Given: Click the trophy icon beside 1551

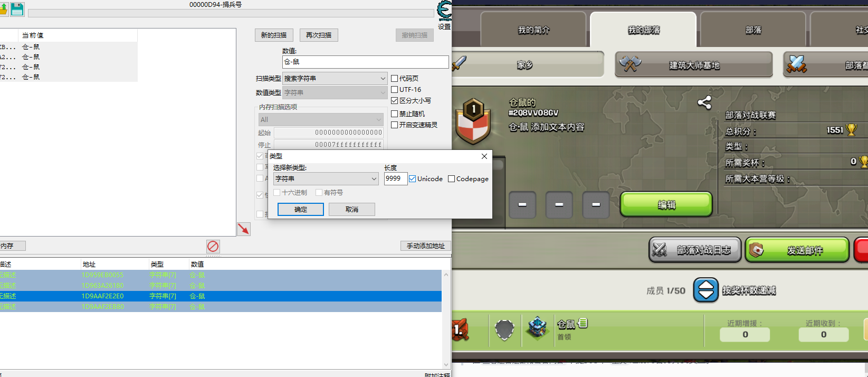Looking at the screenshot, I should 851,129.
